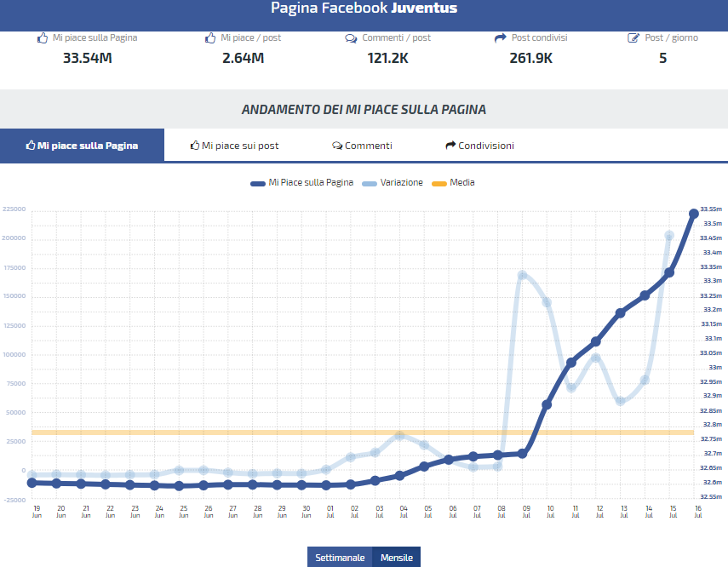
Task: Click the -25000 left axis label
Action: 14,500
